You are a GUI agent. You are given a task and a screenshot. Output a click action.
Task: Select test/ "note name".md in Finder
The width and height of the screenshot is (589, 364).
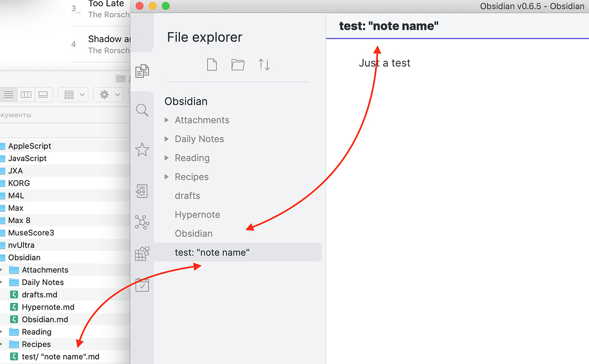(x=57, y=357)
